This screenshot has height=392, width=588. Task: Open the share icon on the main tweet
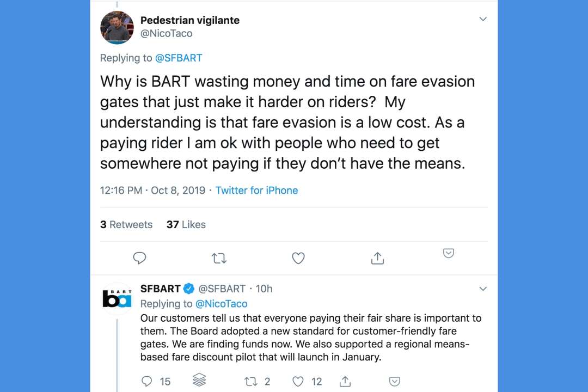pos(377,258)
